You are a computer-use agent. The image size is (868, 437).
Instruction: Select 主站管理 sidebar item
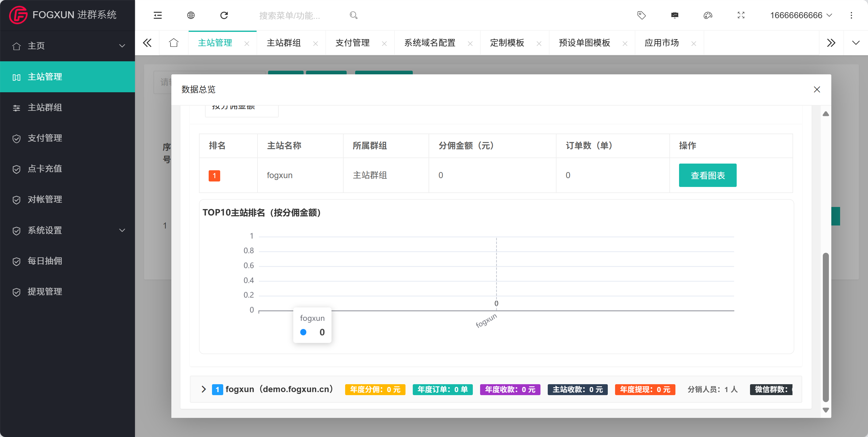[67, 76]
